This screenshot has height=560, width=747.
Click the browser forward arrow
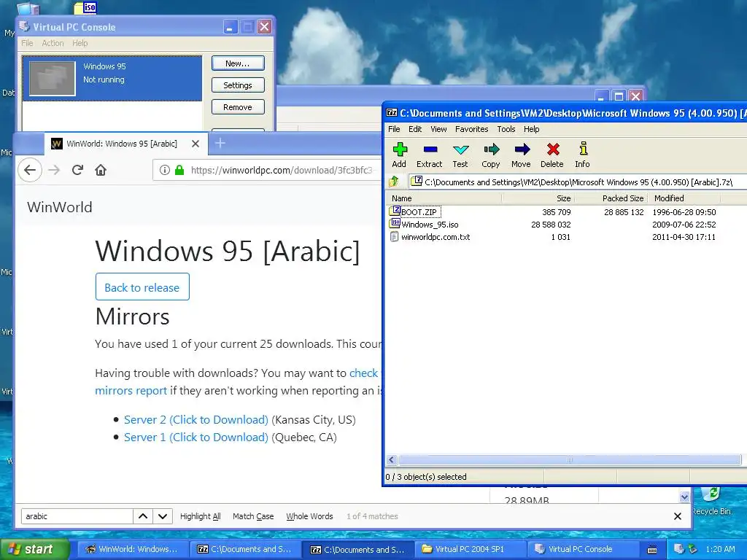(x=54, y=170)
